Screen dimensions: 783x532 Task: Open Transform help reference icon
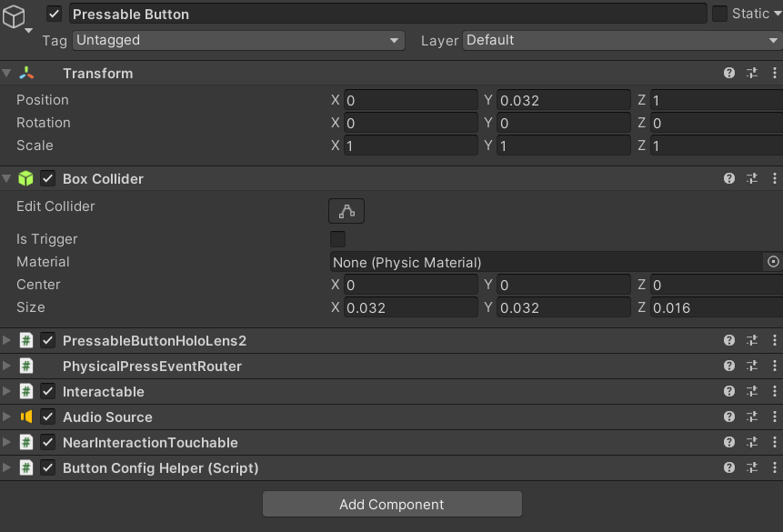729,73
